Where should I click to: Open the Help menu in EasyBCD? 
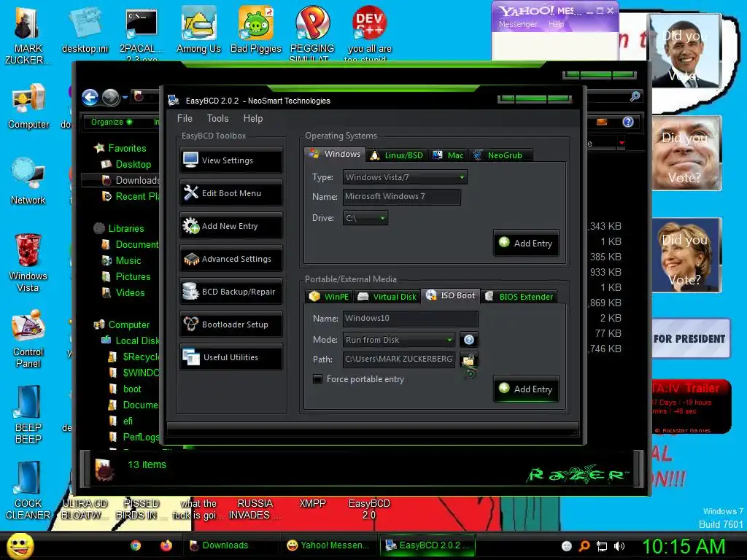point(253,119)
